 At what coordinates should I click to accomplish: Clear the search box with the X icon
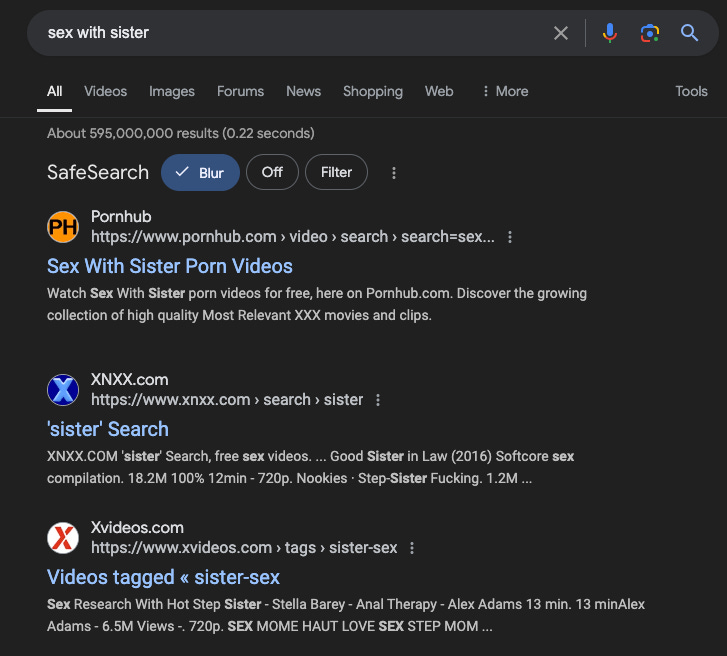click(561, 33)
